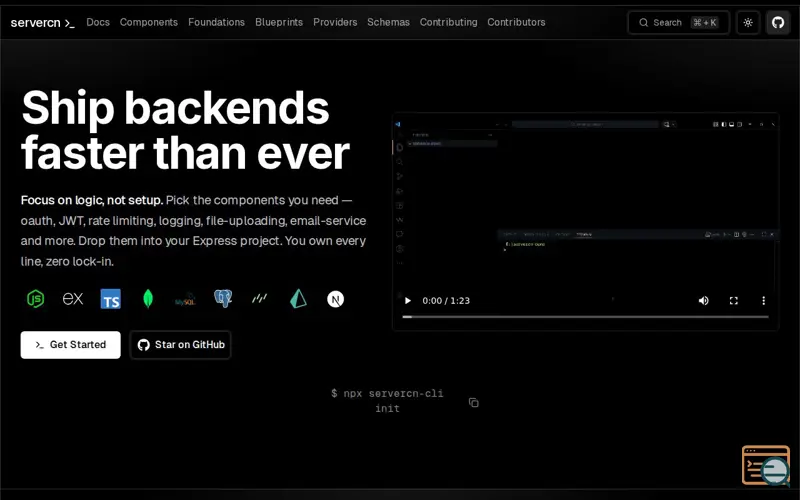Screen dimensions: 800x500
Task: Click the Node.js logo icon
Action: click(x=36, y=299)
